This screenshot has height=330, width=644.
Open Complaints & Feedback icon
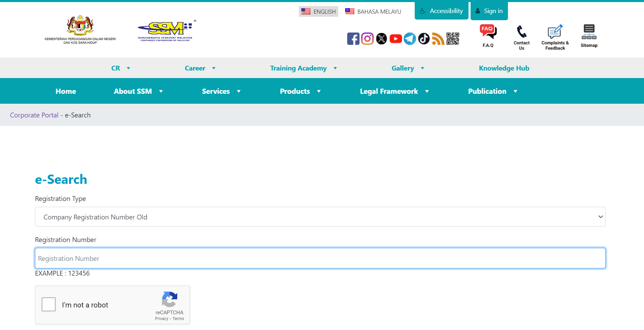555,31
